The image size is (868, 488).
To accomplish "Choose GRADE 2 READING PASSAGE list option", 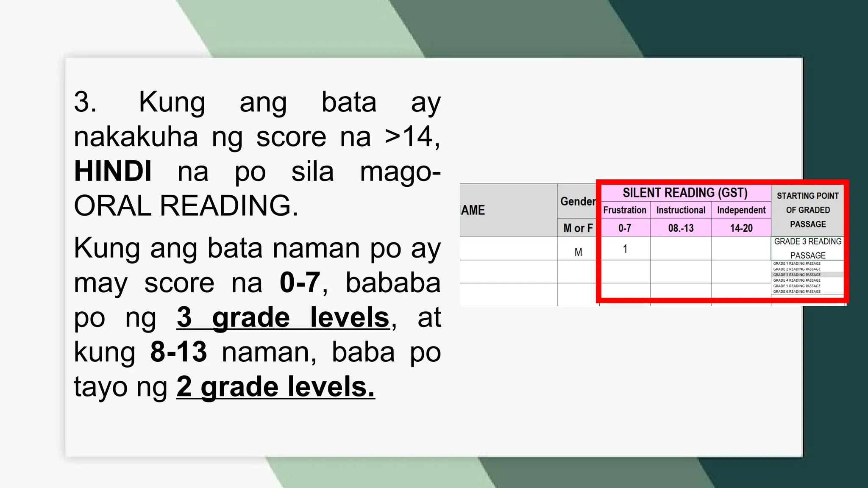I will [797, 269].
